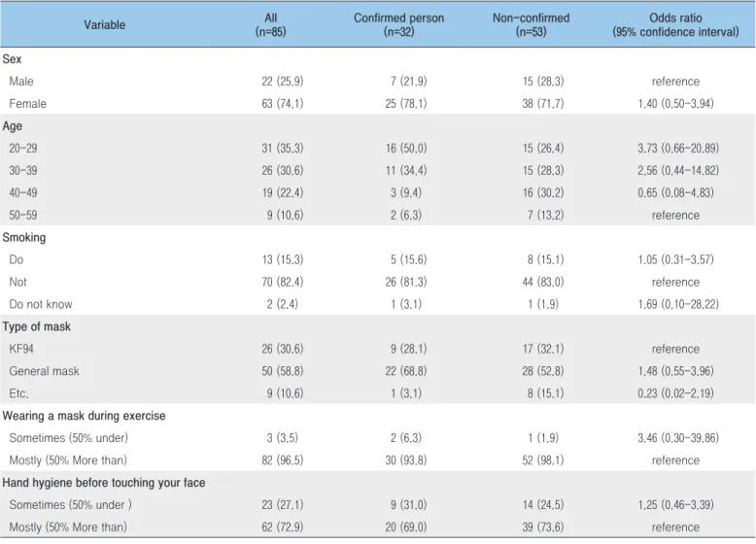Select the 'KF94' row label
Image resolution: width=756 pixels, height=544 pixels.
(21, 349)
